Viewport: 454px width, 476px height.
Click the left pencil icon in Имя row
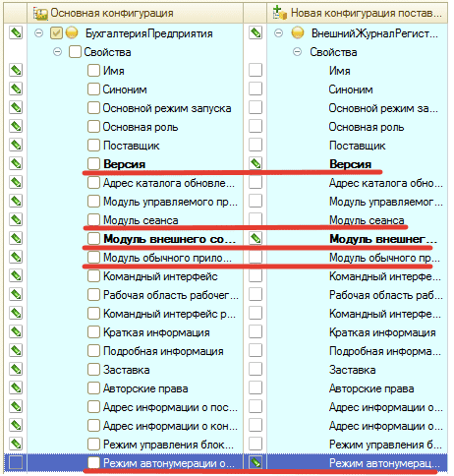pos(16,71)
